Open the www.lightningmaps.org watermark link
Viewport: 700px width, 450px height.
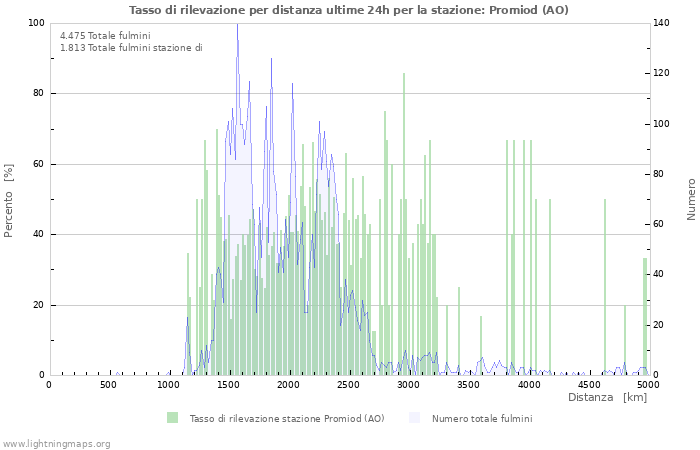tap(57, 443)
